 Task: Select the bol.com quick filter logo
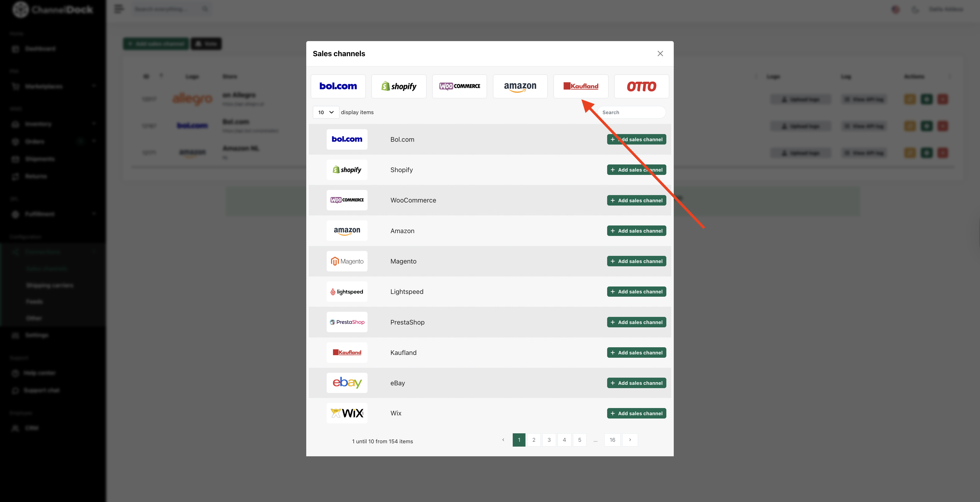[338, 86]
